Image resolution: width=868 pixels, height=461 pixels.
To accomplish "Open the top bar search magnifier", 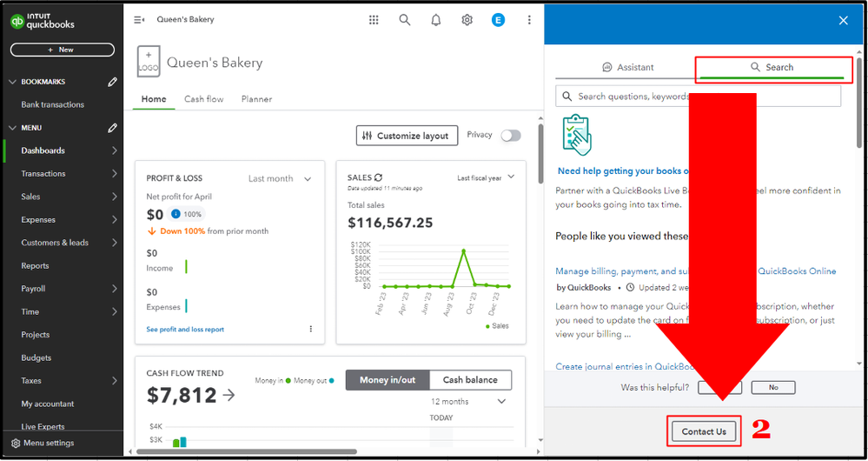I will tap(405, 20).
